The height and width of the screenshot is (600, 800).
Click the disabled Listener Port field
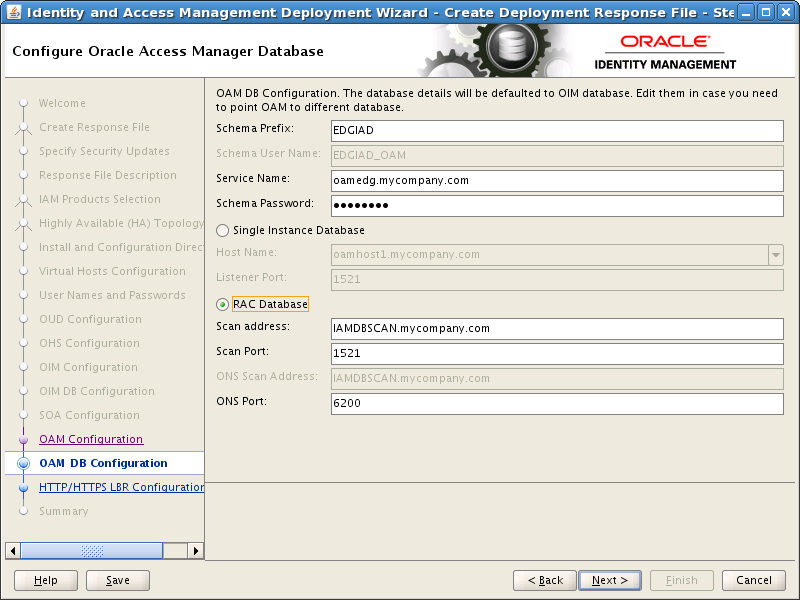pyautogui.click(x=557, y=280)
